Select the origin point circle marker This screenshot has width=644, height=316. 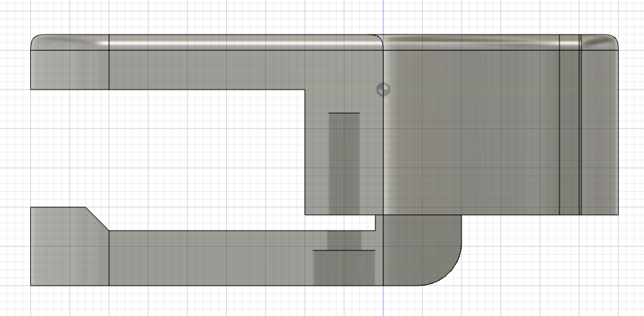tap(383, 89)
